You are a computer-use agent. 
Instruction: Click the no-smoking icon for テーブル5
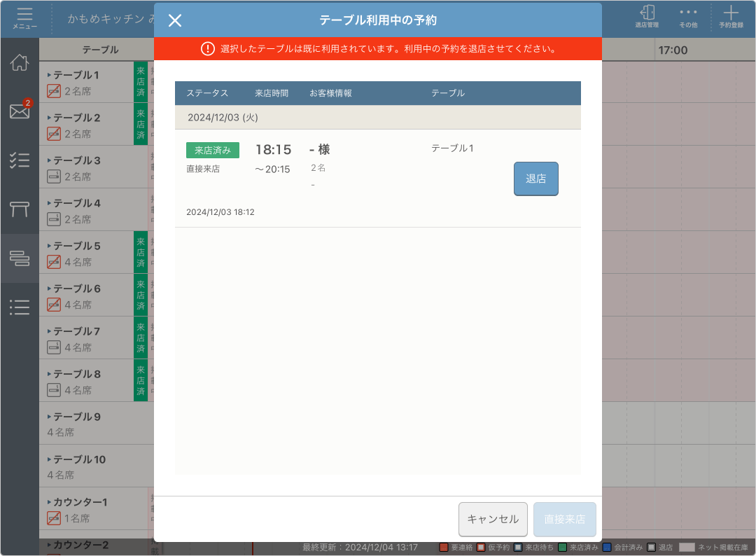pos(54,262)
